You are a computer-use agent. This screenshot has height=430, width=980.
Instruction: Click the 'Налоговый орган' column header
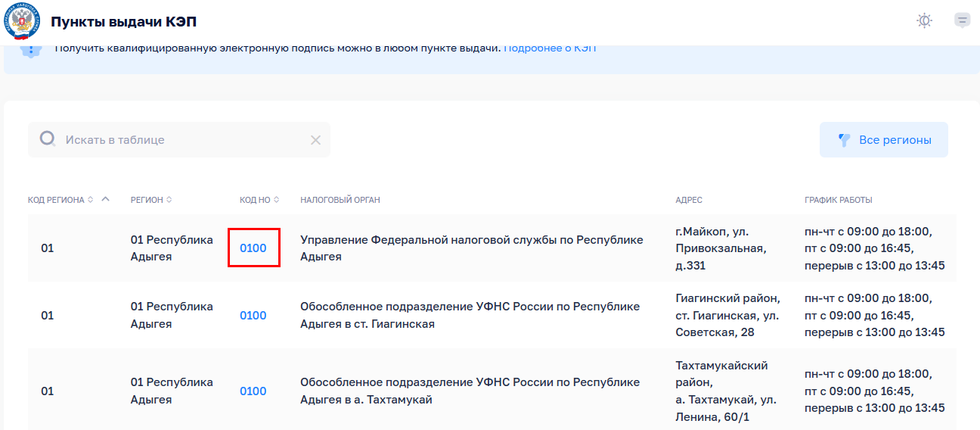(x=340, y=200)
